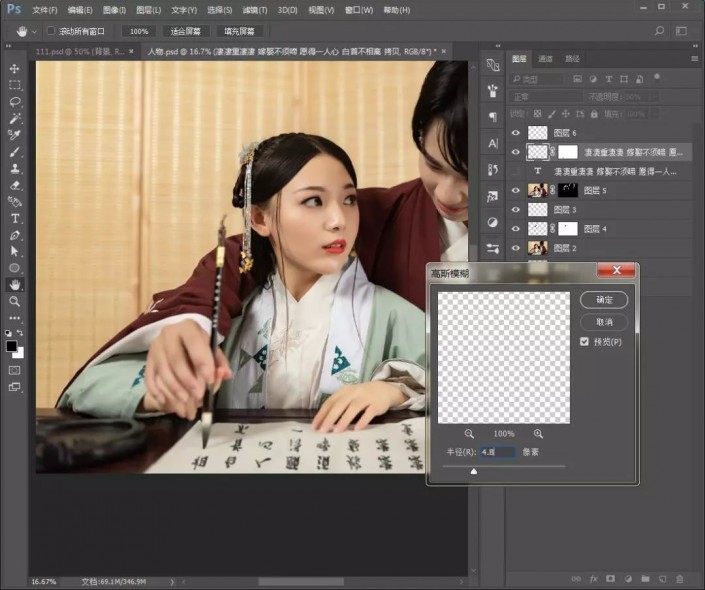The width and height of the screenshot is (705, 590).
Task: Toggle the Preview checkbox in Gaussian Blur
Action: click(584, 342)
